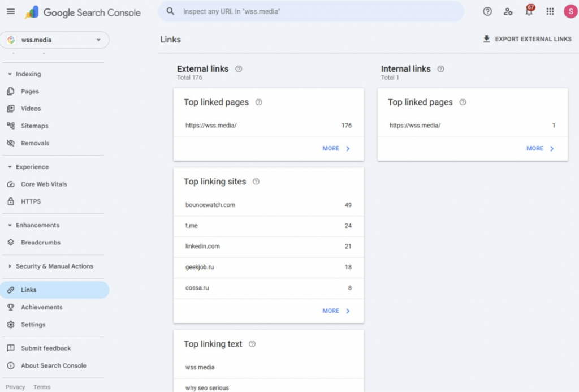This screenshot has width=579, height=392.
Task: Open About Search Console item
Action: [x=55, y=365]
